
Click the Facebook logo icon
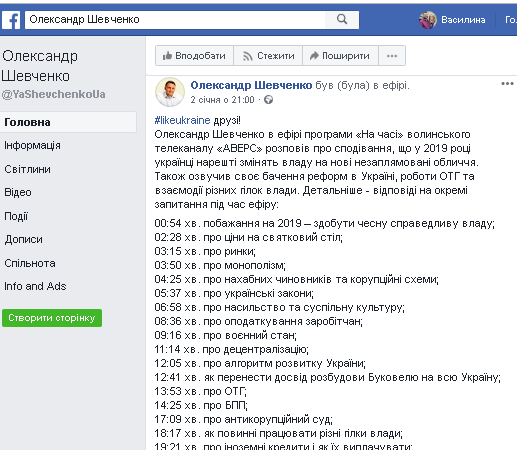tap(11, 20)
